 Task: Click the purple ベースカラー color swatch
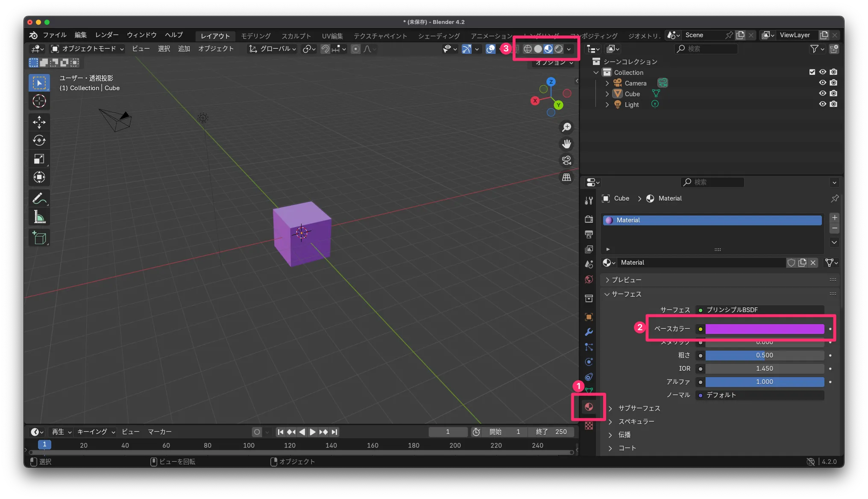click(764, 329)
